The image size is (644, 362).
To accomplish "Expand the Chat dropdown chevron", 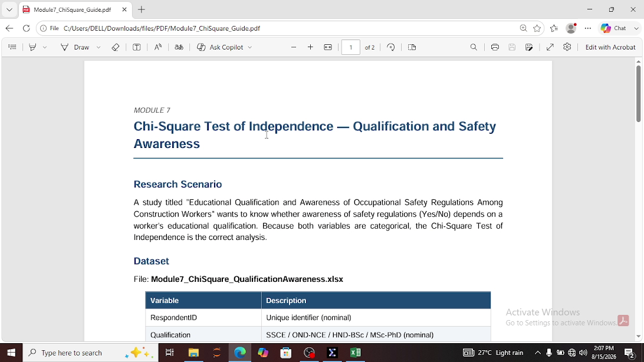I will tap(636, 28).
